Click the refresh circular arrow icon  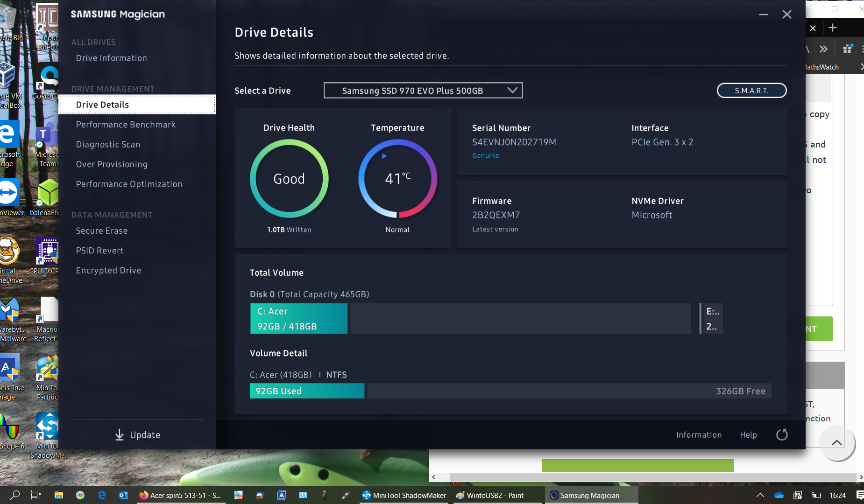pyautogui.click(x=782, y=435)
